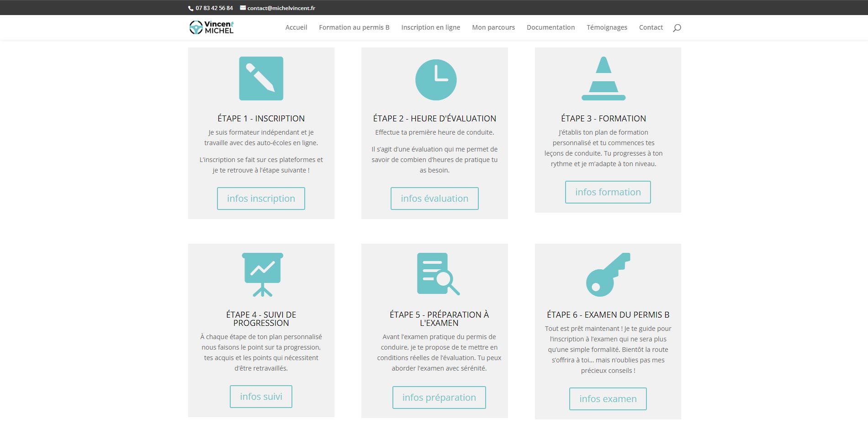Call the phone number 07 83 42 56 84

(214, 8)
